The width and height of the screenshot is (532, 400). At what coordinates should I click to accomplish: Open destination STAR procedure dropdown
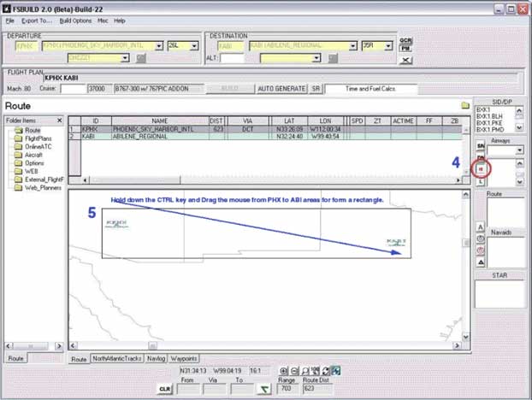(316, 58)
